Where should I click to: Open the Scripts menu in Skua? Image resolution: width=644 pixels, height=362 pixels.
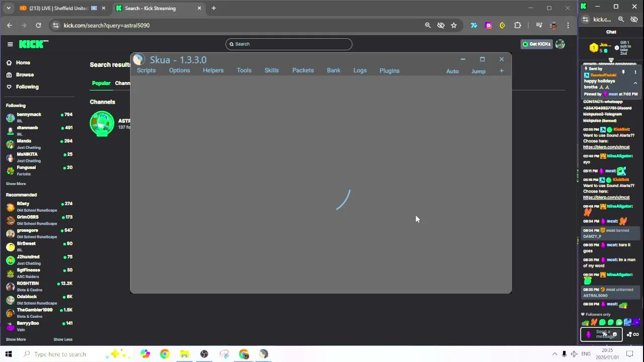click(x=146, y=70)
